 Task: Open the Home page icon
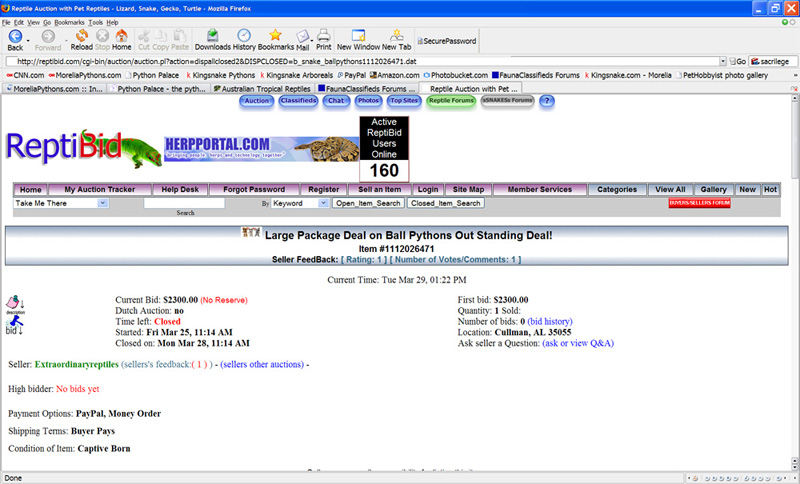pos(121,36)
